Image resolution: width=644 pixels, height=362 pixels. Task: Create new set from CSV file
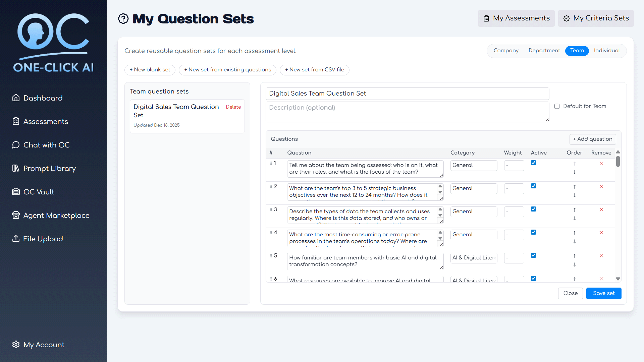314,70
